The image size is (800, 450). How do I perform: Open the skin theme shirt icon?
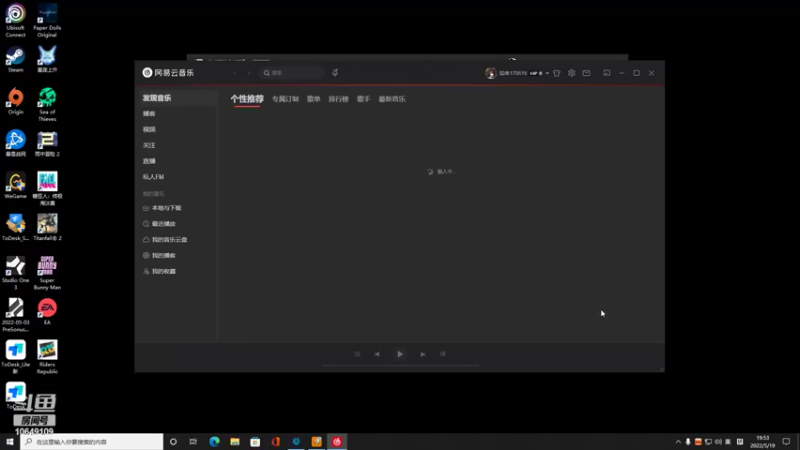(557, 73)
